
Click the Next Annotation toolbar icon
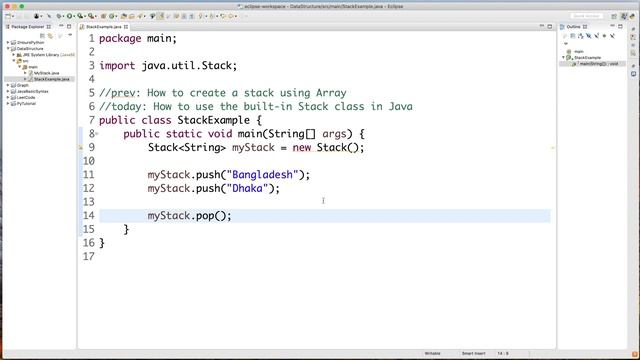click(x=200, y=16)
